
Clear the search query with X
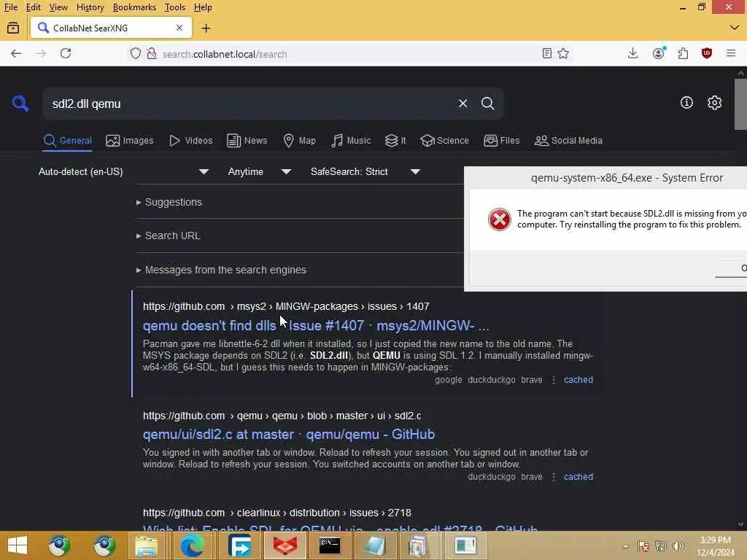click(x=462, y=104)
